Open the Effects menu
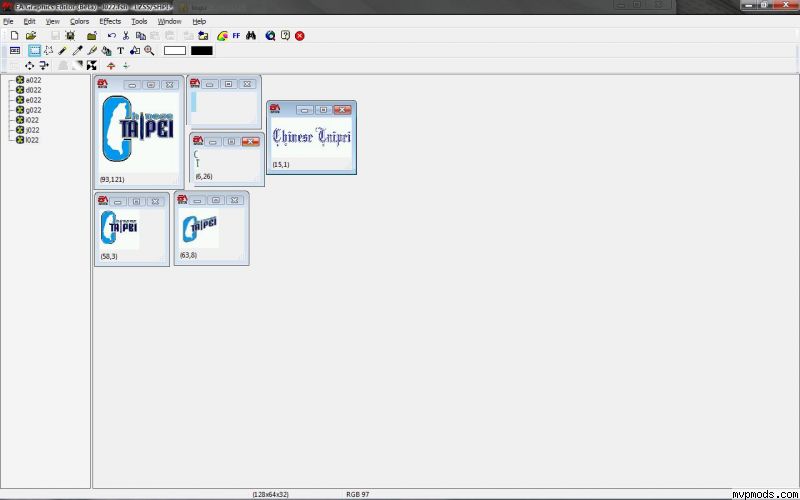Image resolution: width=800 pixels, height=500 pixels. [x=110, y=21]
